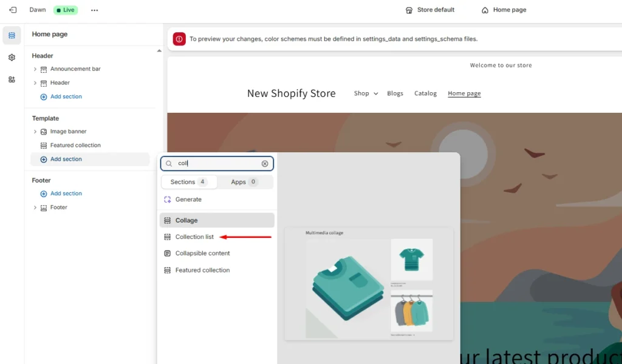Open the Home page link in store navigation

click(464, 93)
